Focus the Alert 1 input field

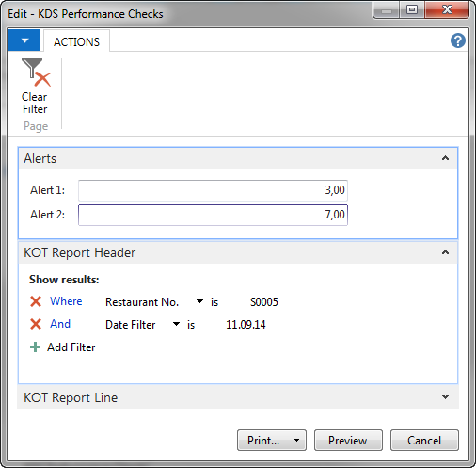coord(213,190)
